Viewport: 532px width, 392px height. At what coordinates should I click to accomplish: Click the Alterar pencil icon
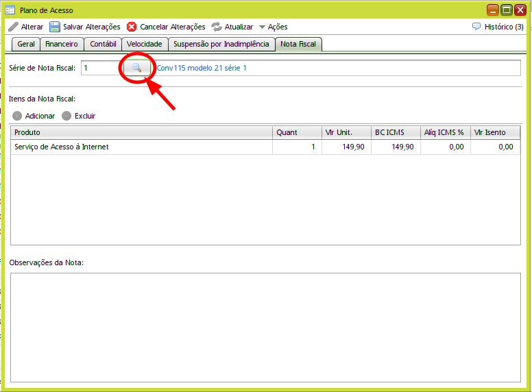point(13,27)
